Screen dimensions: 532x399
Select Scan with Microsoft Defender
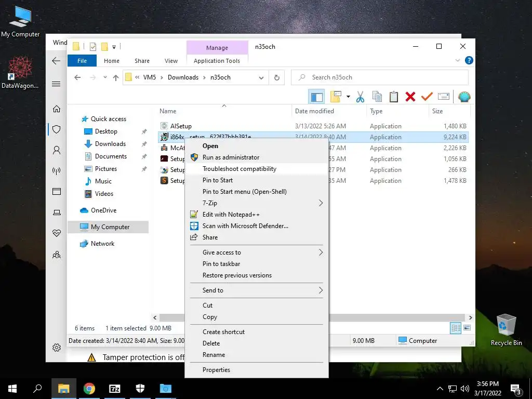(257, 226)
